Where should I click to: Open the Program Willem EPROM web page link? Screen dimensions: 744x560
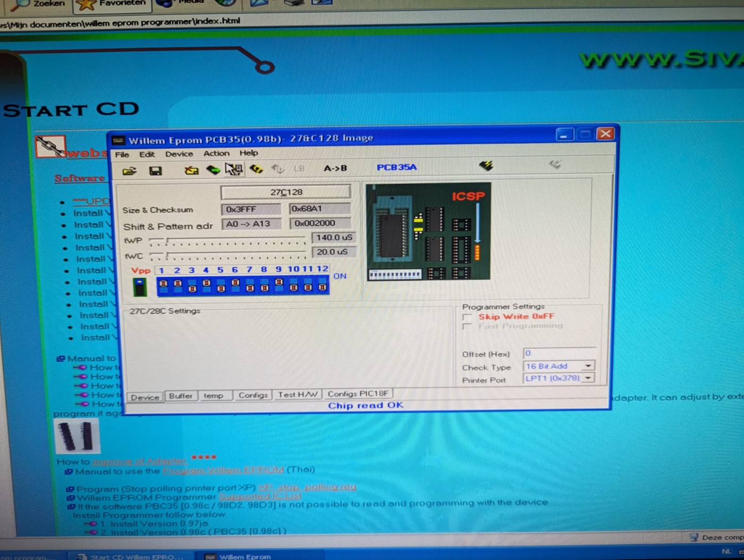coord(223,470)
